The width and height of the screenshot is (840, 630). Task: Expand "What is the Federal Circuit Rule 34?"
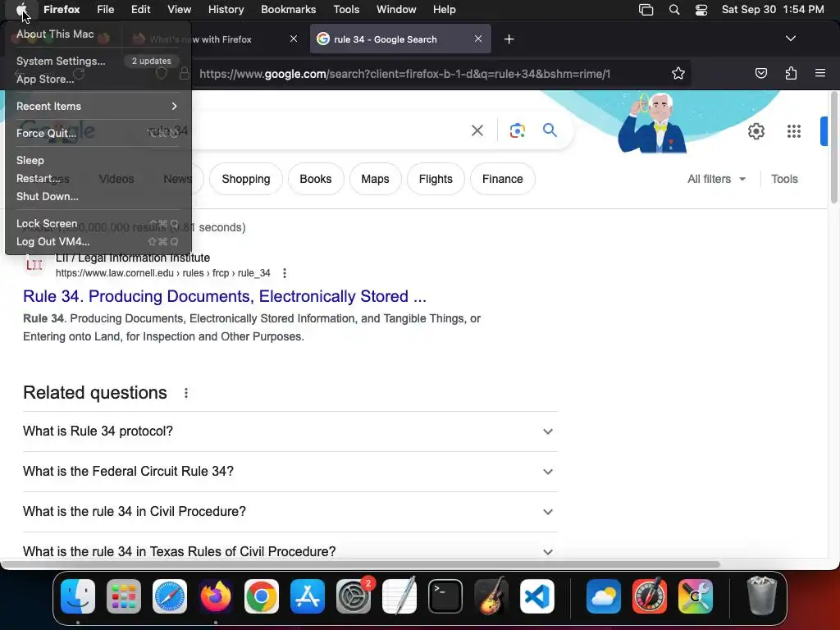290,472
